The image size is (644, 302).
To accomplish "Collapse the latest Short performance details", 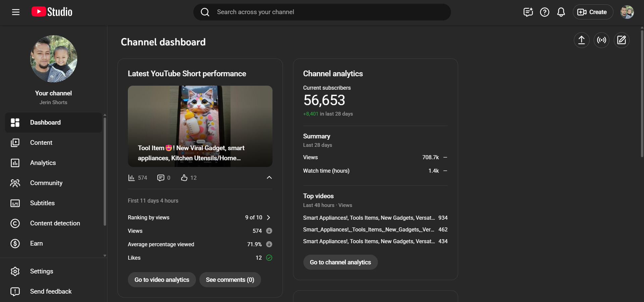I will click(269, 178).
